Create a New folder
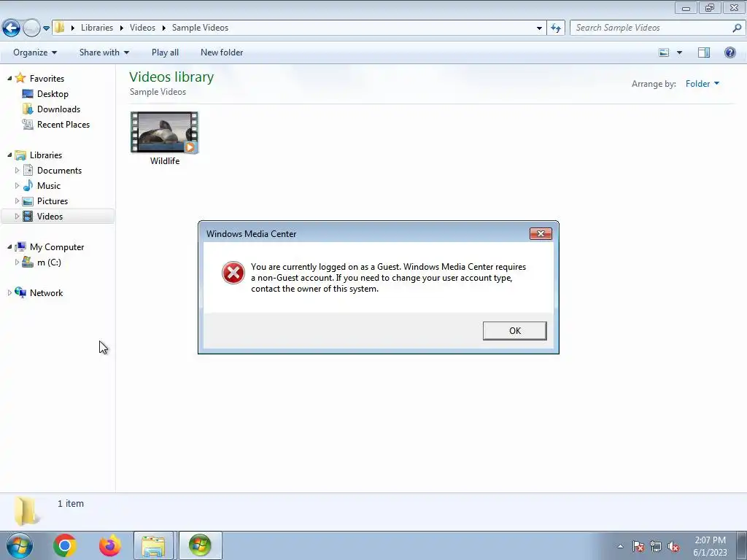This screenshot has width=747, height=560. tap(222, 52)
